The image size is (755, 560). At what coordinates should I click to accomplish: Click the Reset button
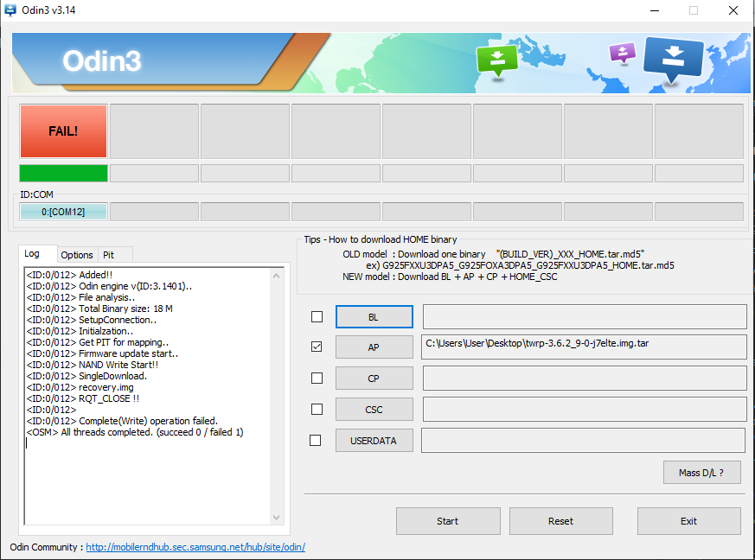click(561, 521)
